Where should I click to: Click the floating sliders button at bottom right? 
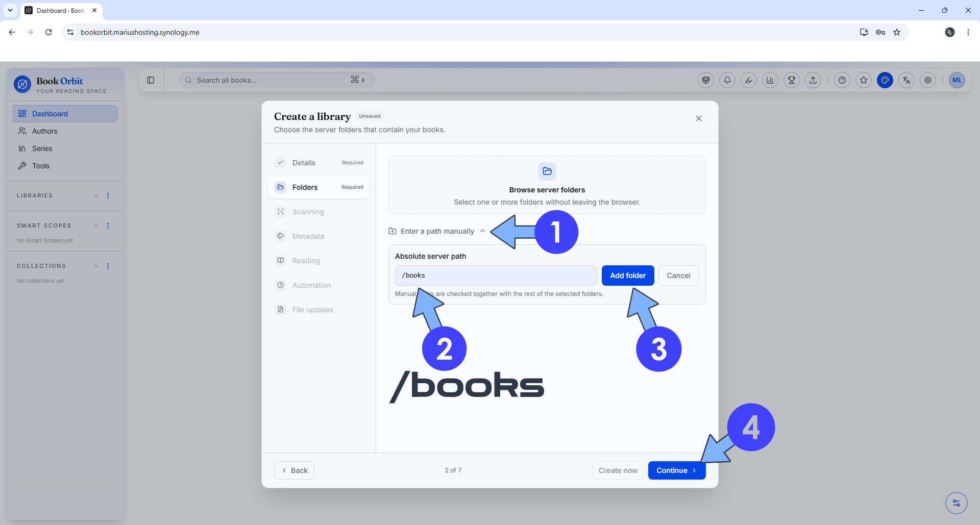(957, 503)
